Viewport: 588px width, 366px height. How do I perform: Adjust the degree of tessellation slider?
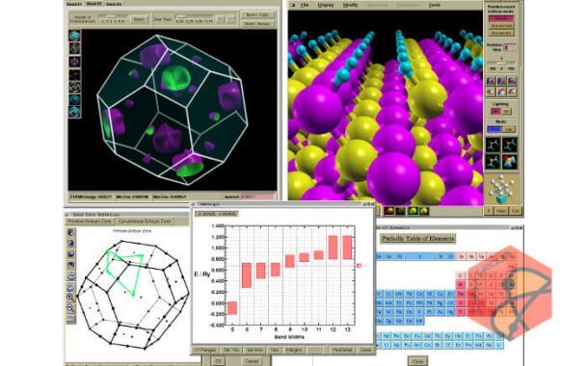click(113, 17)
